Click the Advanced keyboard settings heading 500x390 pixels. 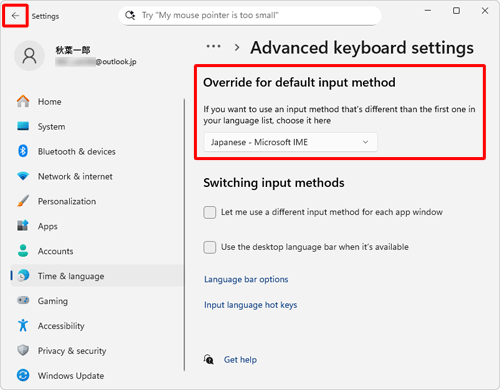coord(362,48)
